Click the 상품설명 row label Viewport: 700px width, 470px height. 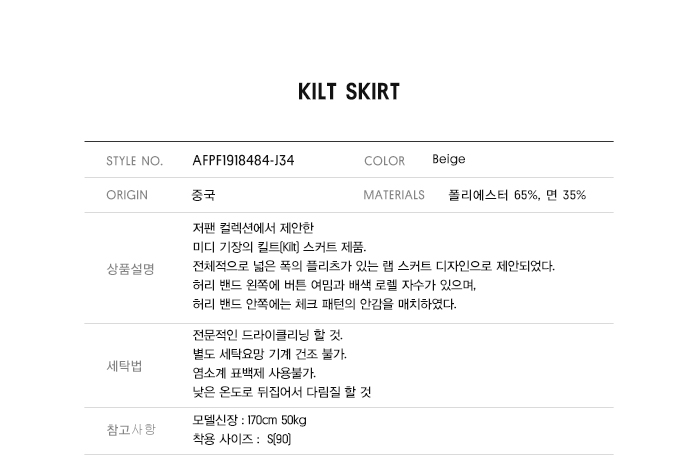(130, 269)
